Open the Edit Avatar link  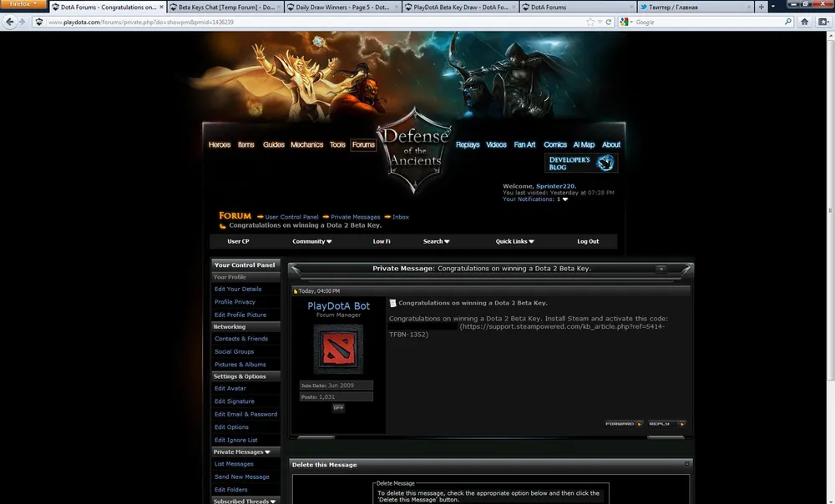[230, 389]
